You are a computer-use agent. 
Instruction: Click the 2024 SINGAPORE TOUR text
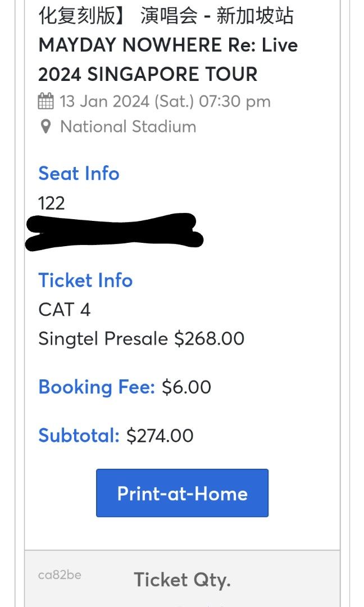click(x=147, y=74)
